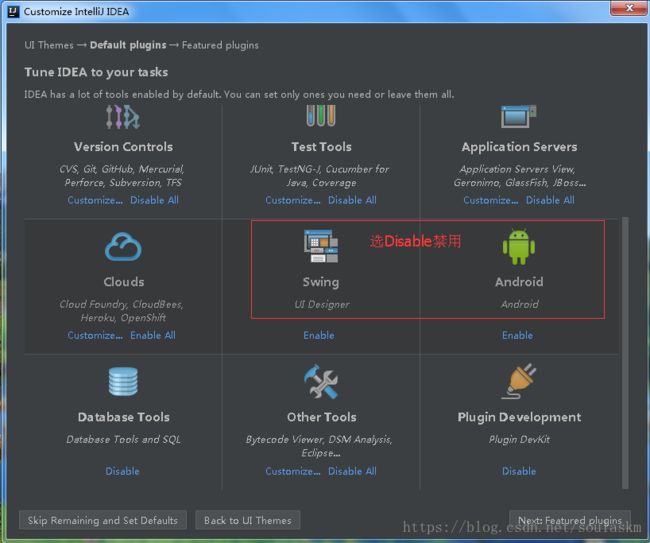This screenshot has height=543, width=650.
Task: Click the Plugin Development plug icon
Action: point(519,381)
